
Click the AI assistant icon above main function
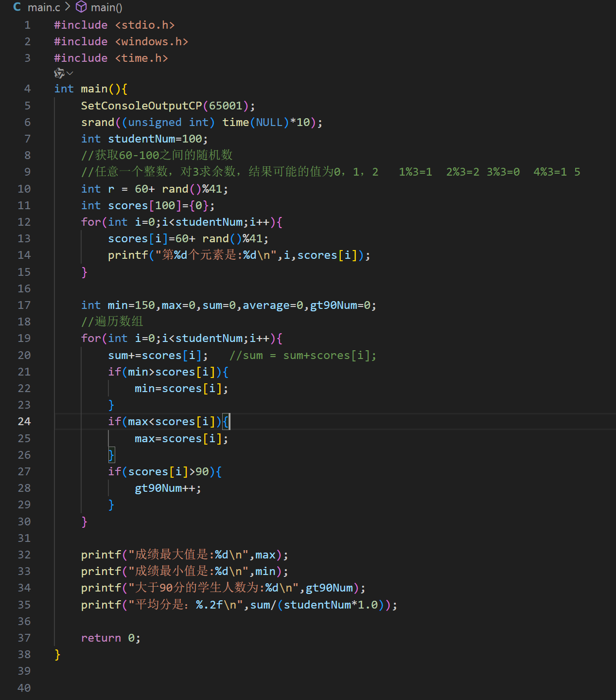[x=59, y=73]
